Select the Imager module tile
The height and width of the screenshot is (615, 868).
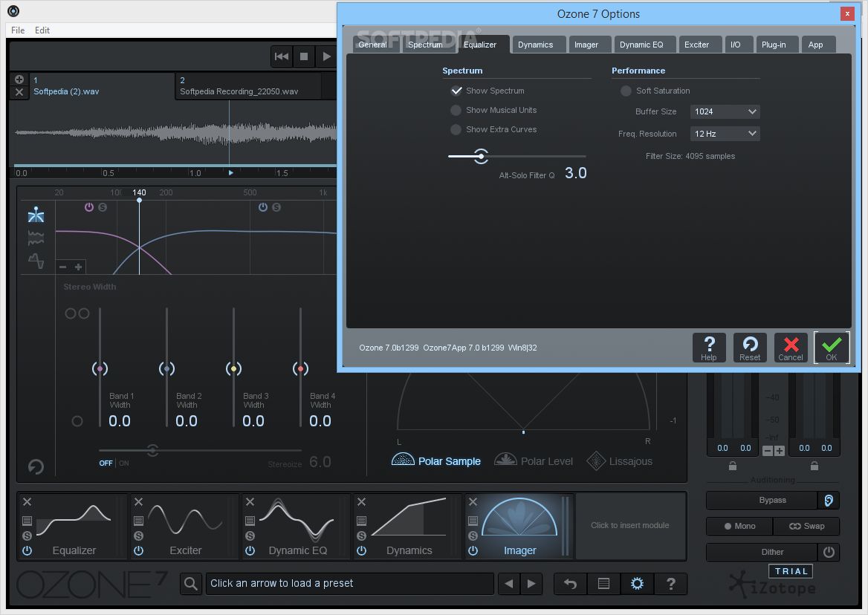[x=519, y=526]
